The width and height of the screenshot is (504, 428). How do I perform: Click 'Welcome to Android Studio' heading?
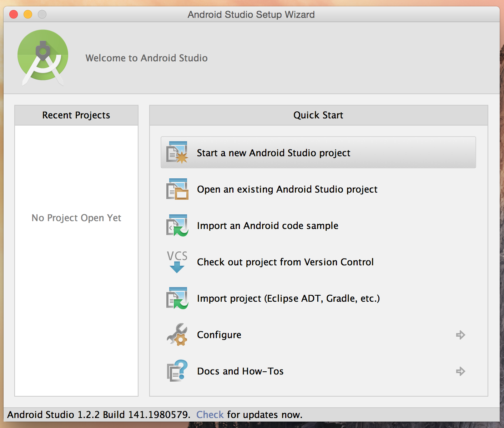(146, 58)
